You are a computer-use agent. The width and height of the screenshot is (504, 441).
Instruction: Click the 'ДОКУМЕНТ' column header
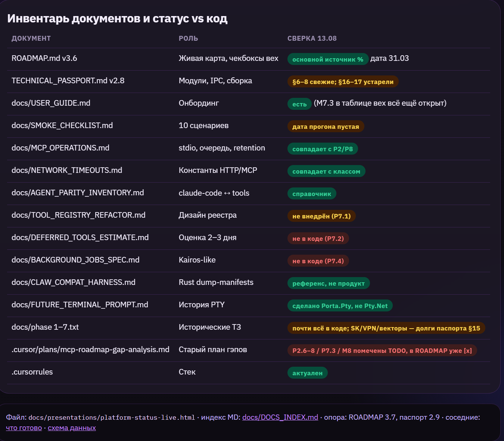[x=31, y=38]
